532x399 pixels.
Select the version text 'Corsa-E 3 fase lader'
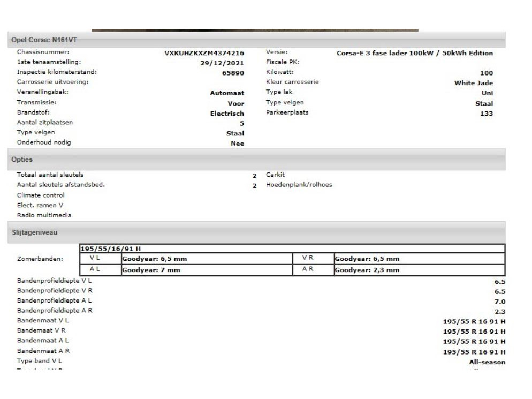coord(371,54)
